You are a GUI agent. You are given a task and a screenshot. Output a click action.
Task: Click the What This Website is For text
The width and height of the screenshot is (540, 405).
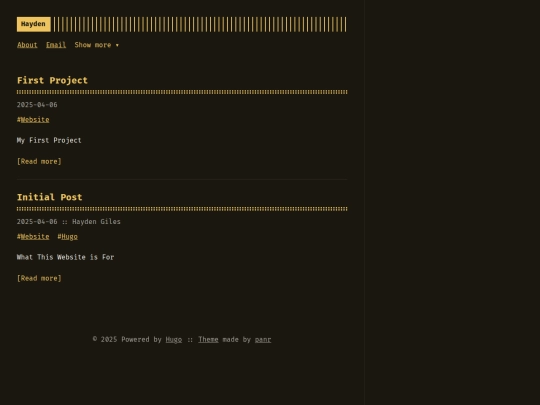point(65,257)
